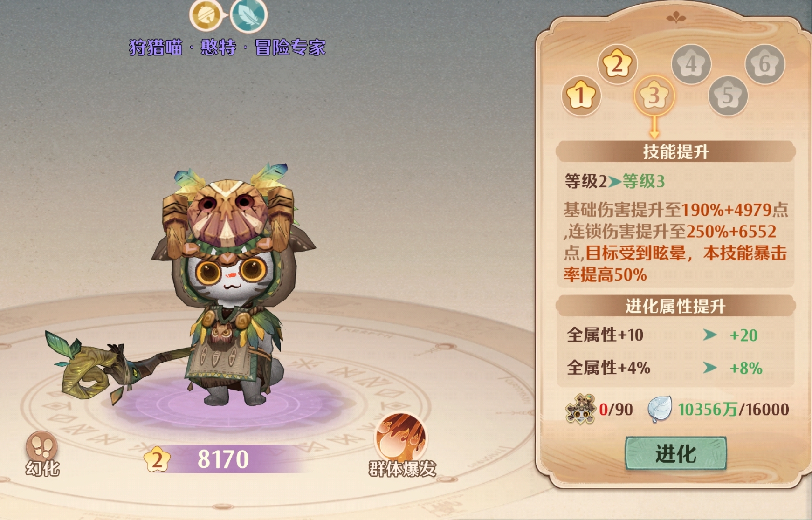
Task: Tap the 10356万/16000 leaf count
Action: pyautogui.click(x=733, y=410)
